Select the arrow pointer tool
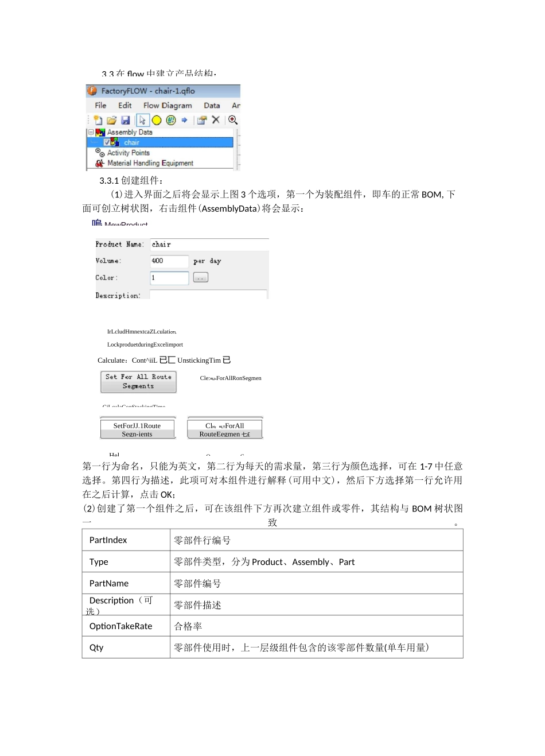The image size is (545, 756). 142,120
